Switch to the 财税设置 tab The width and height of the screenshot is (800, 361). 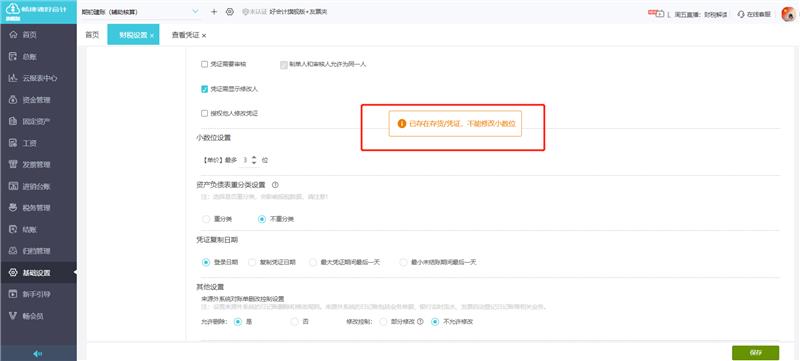tap(133, 35)
